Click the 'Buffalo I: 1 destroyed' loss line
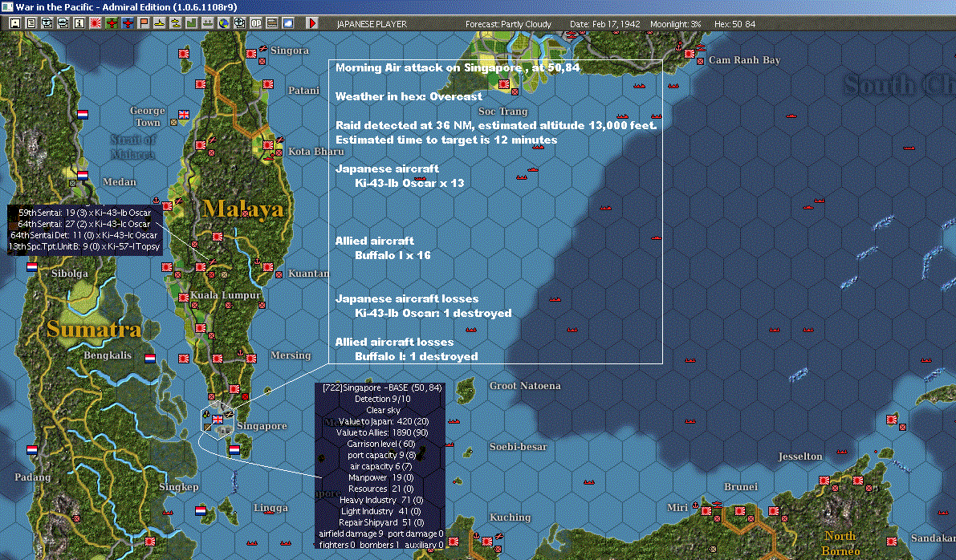 417,356
